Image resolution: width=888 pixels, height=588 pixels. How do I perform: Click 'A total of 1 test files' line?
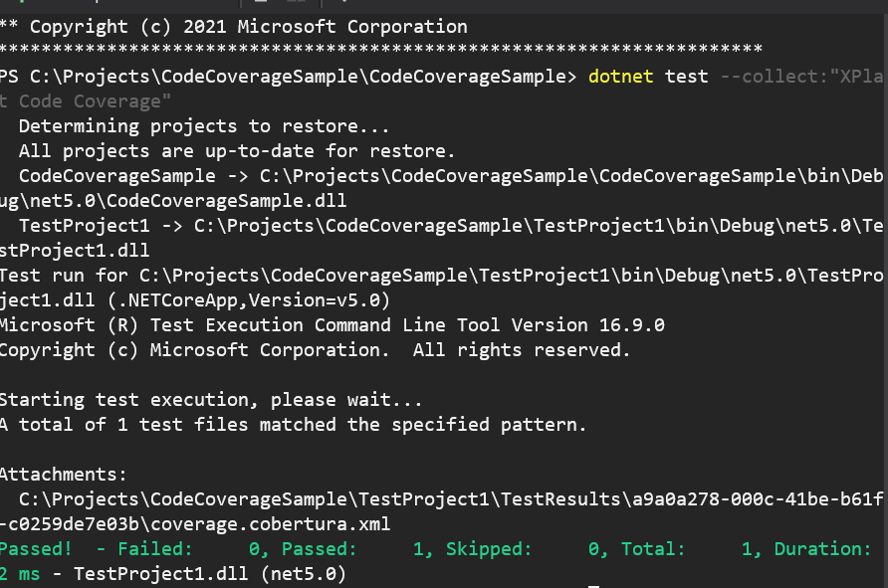(293, 425)
